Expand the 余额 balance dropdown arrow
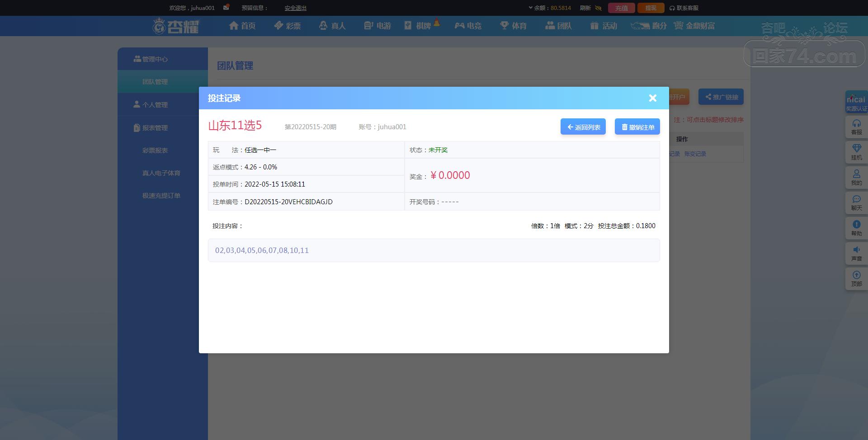The width and height of the screenshot is (868, 440). click(531, 8)
